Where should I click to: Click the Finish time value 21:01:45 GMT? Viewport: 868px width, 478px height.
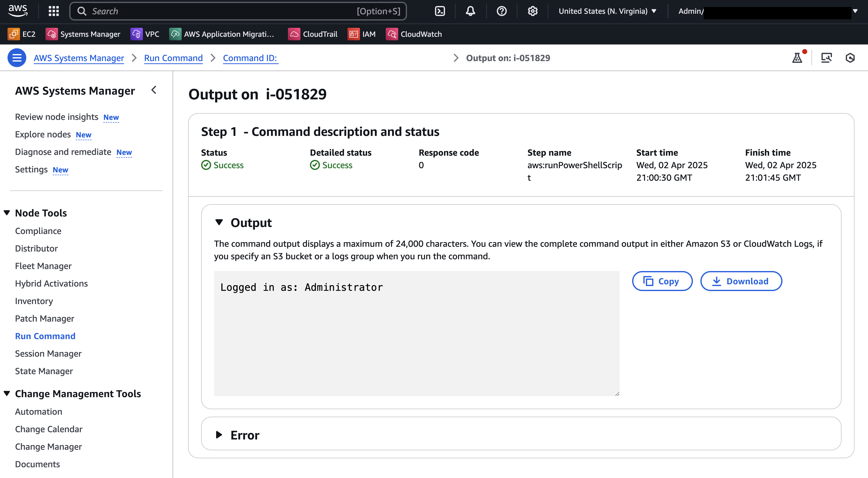coord(773,178)
